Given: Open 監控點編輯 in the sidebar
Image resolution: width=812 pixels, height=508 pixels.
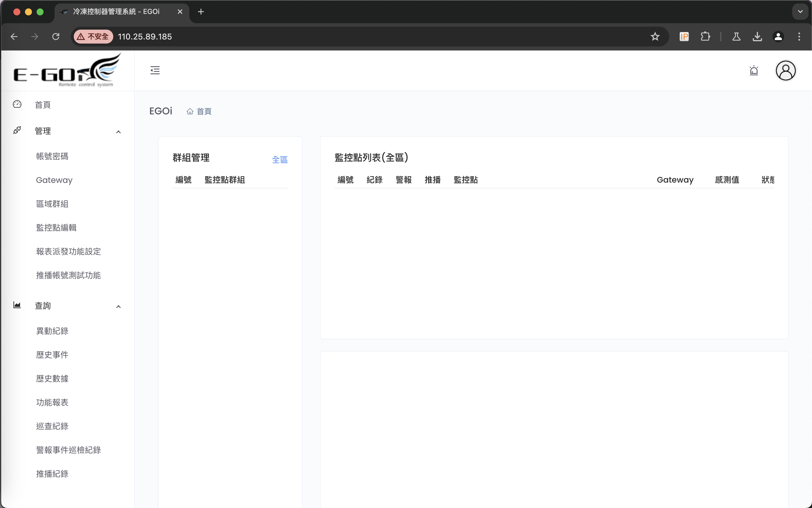Looking at the screenshot, I should click(x=56, y=228).
